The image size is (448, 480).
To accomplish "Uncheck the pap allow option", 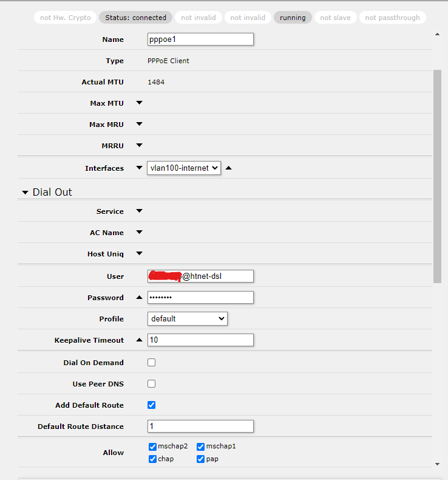I will [200, 459].
